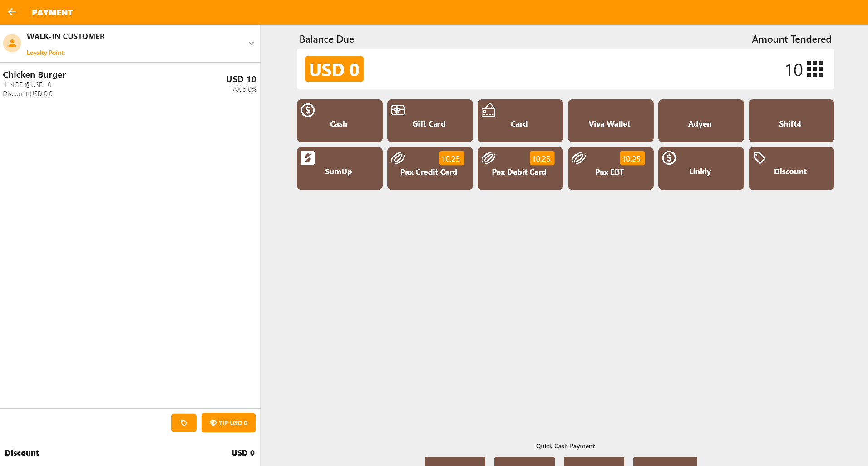Expand the walk-in customer chevron
The image size is (868, 466).
click(x=251, y=43)
